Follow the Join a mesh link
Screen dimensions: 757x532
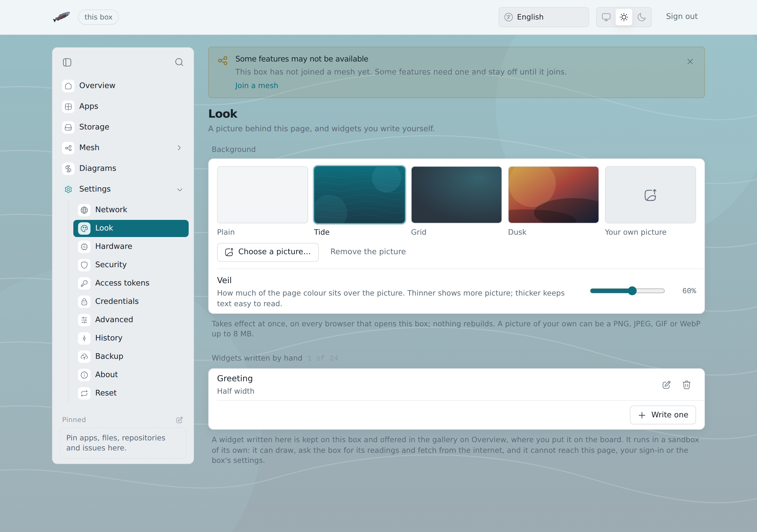(x=256, y=86)
